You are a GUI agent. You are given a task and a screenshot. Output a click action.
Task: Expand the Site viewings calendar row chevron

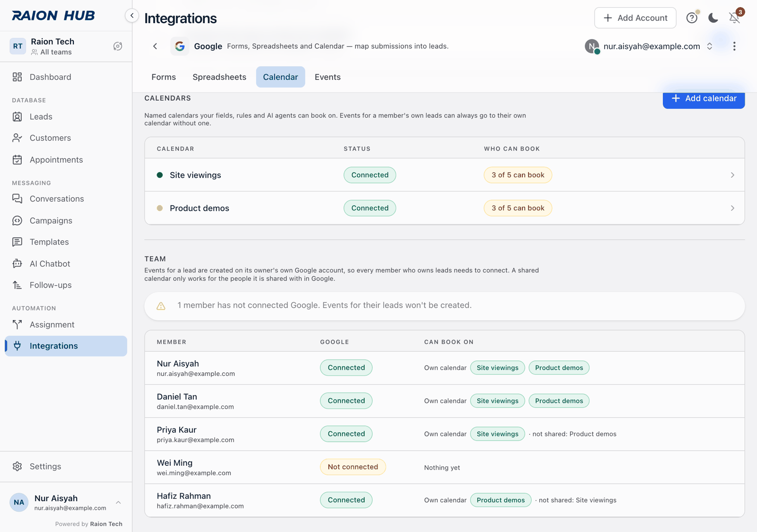click(x=732, y=175)
